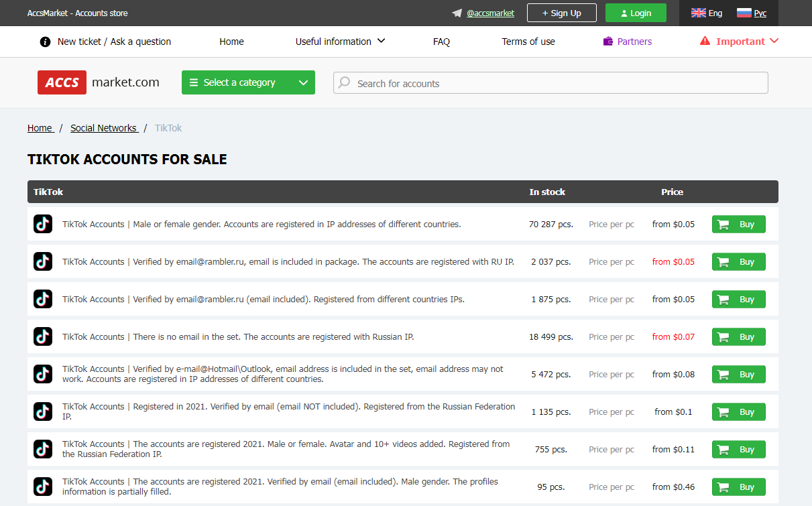Click the TikTok icon beside the 70 287 pcs. listing
The height and width of the screenshot is (506, 812).
click(x=43, y=224)
